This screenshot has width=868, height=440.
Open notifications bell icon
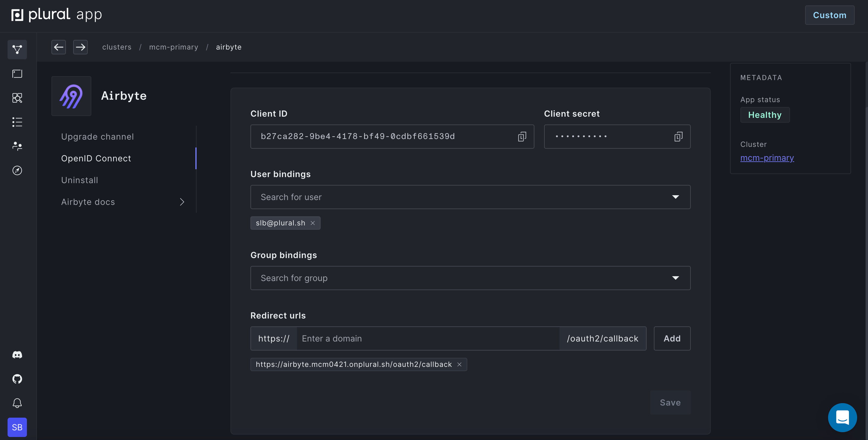click(17, 403)
